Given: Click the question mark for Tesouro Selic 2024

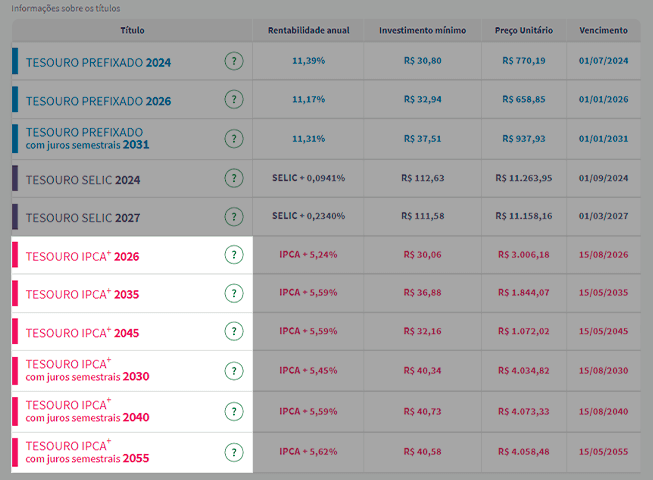Looking at the screenshot, I should pyautogui.click(x=234, y=178).
